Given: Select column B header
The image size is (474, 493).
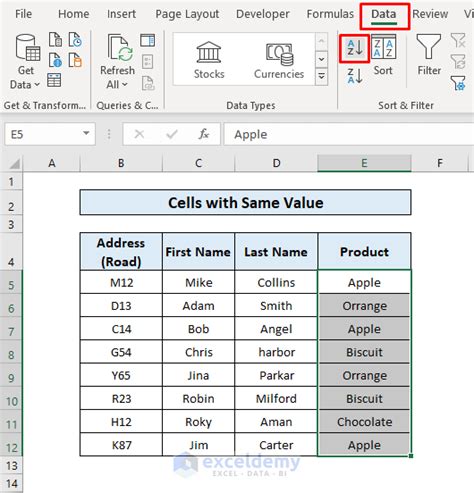Looking at the screenshot, I should click(x=121, y=163).
